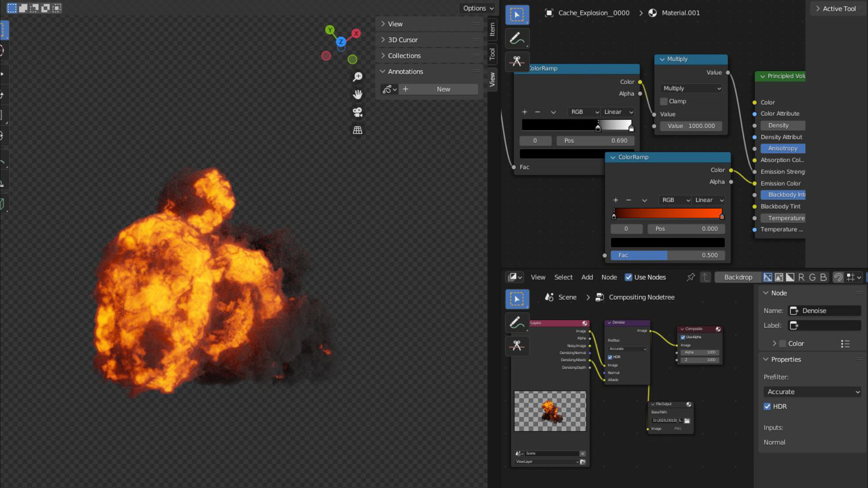Click the hand pan icon in the viewport
This screenshot has width=868, height=488.
[357, 94]
